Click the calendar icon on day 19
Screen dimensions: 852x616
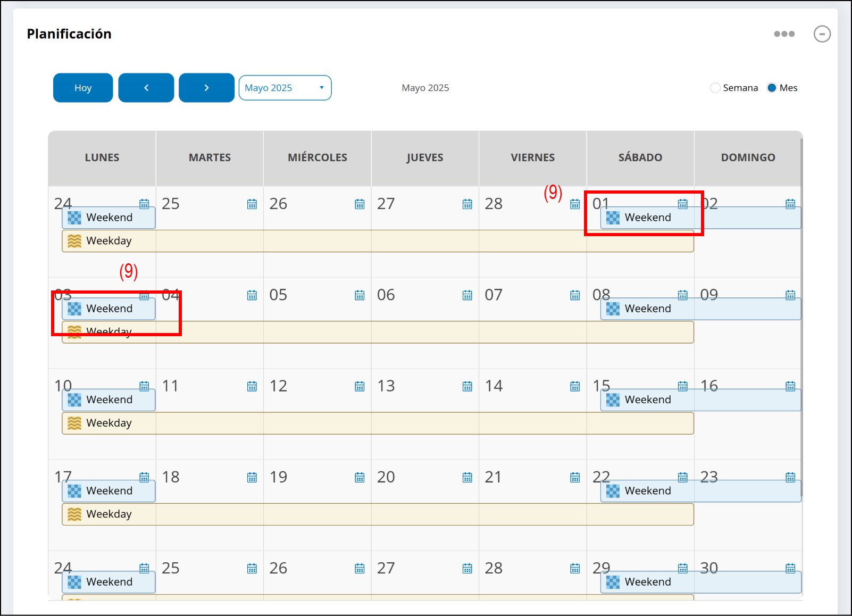(360, 477)
